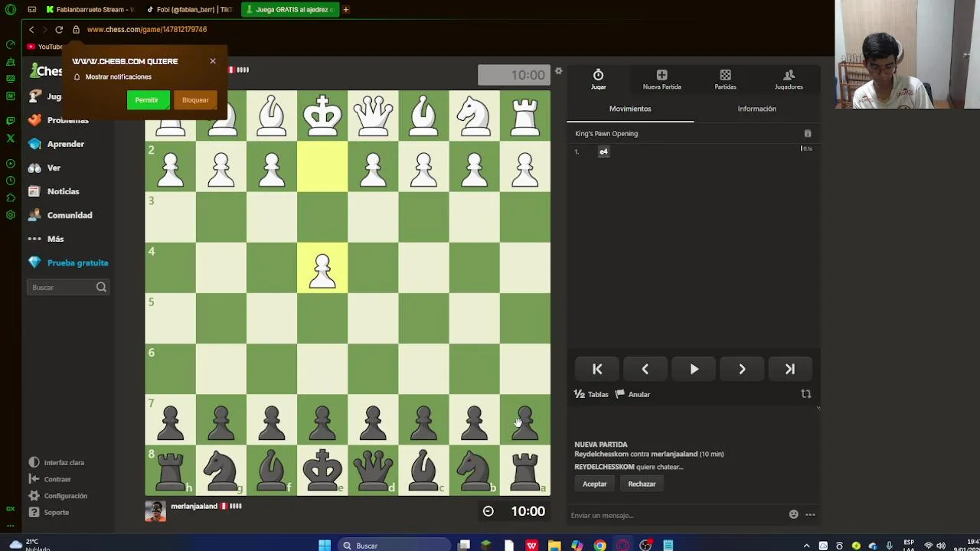
Task: Open the YouTube bookmark
Action: [45, 47]
